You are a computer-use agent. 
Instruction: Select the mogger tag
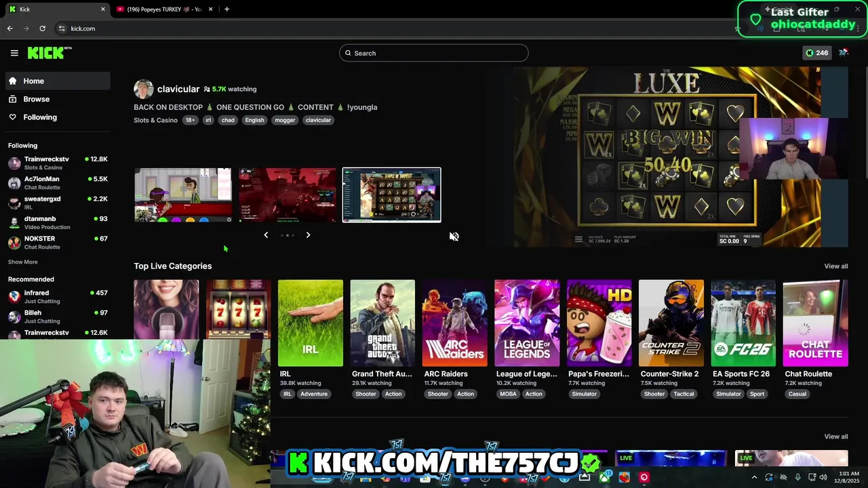[285, 120]
